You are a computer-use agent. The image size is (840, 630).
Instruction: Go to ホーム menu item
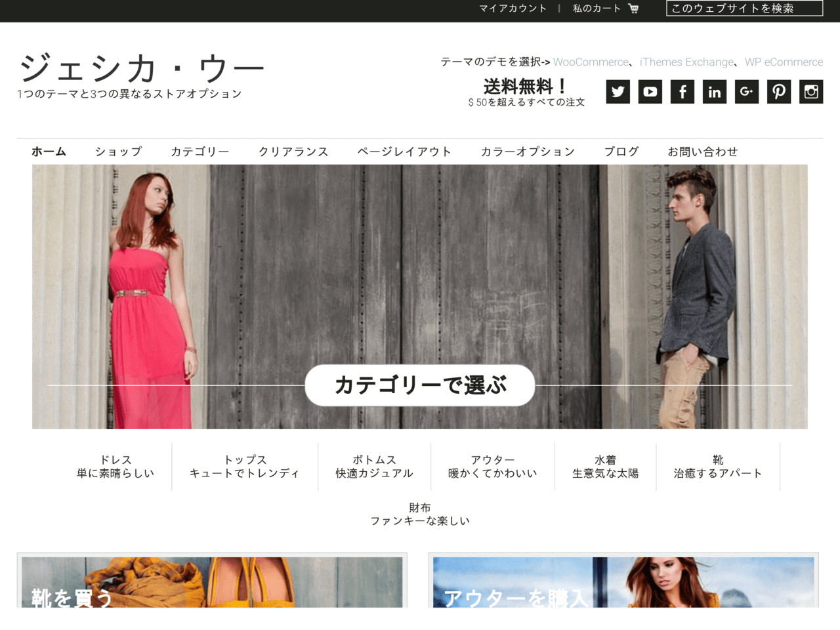coord(49,152)
